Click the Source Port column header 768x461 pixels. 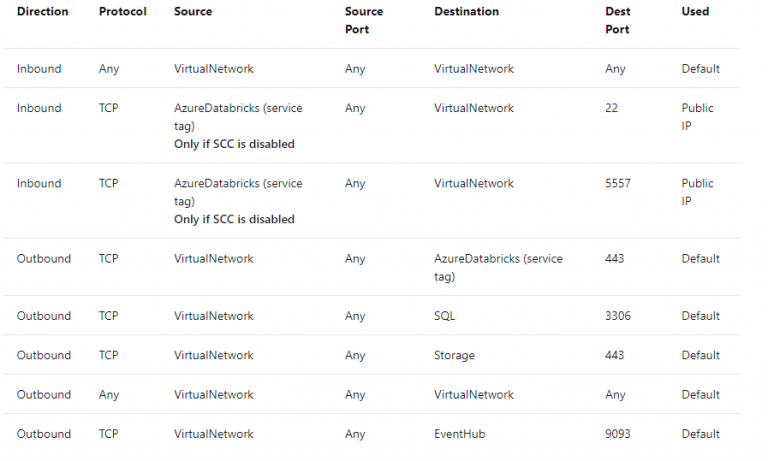point(364,21)
